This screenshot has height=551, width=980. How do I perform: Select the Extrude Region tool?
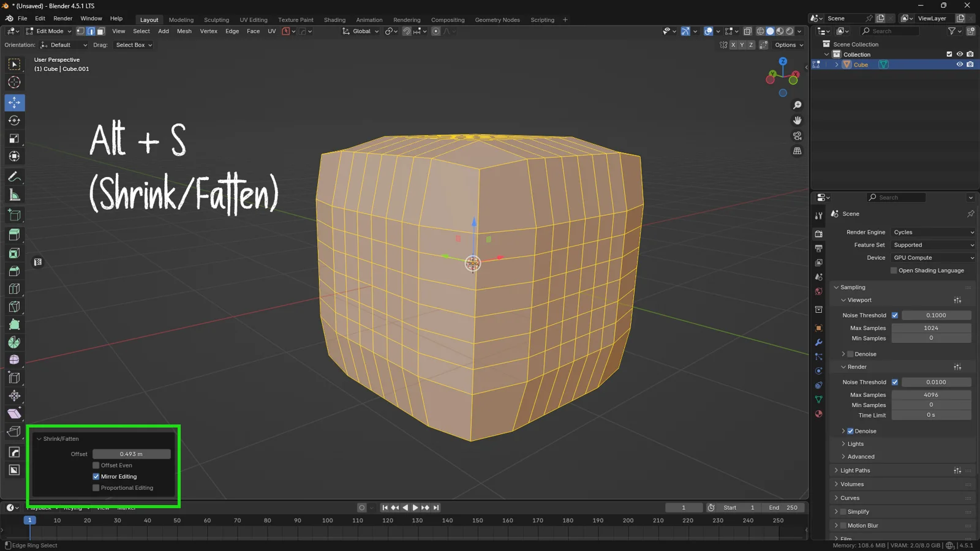pyautogui.click(x=14, y=234)
